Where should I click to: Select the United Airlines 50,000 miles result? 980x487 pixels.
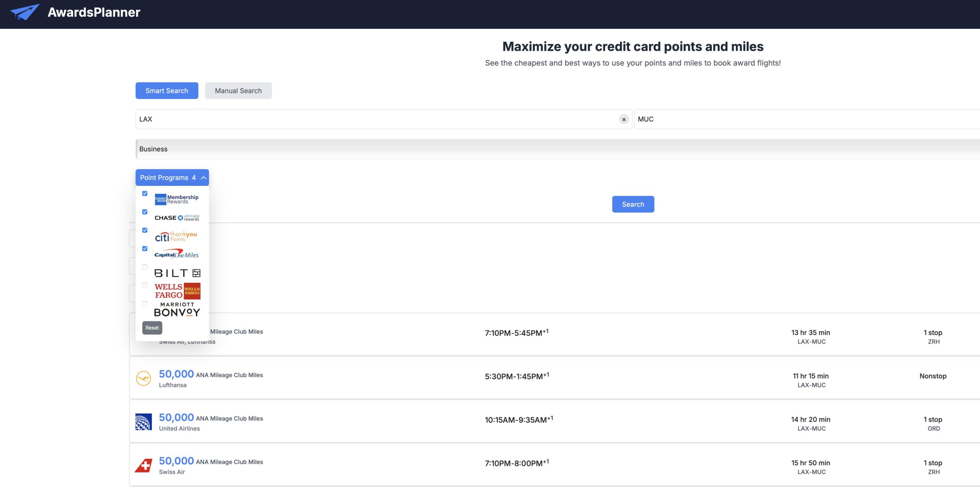(554, 421)
